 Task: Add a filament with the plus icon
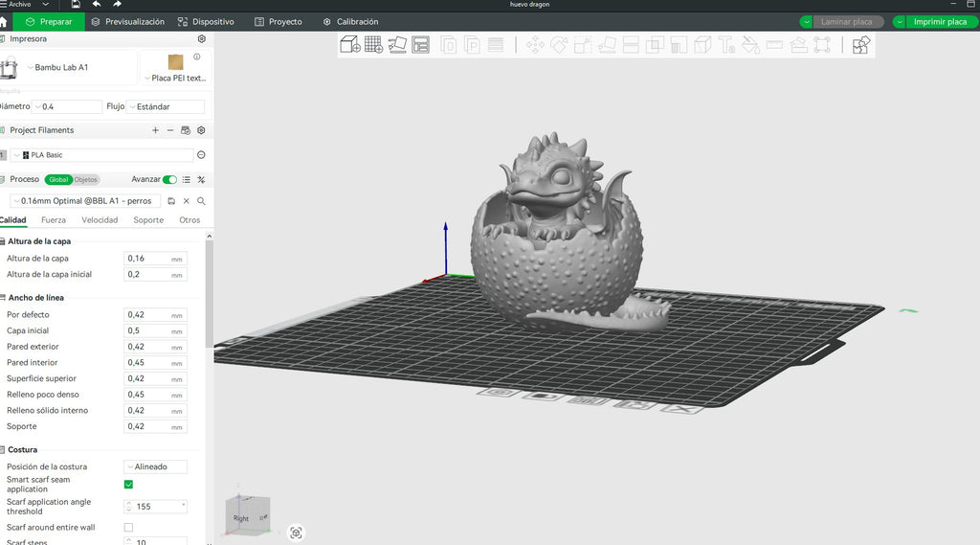[x=155, y=130]
